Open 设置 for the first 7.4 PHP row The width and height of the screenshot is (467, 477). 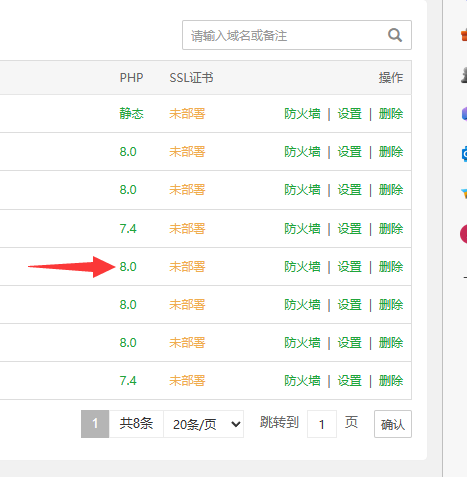[x=349, y=229]
